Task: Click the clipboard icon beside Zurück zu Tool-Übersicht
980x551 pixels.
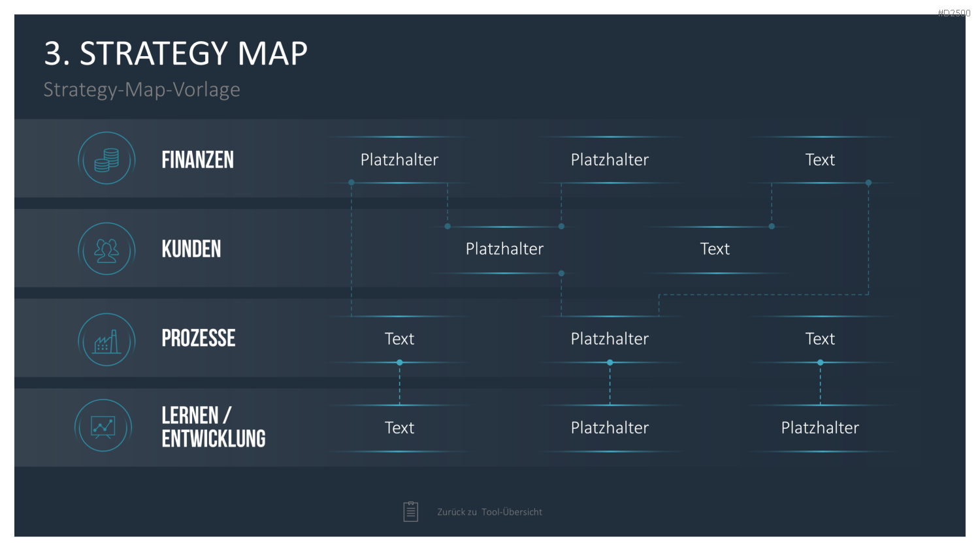Action: tap(411, 511)
